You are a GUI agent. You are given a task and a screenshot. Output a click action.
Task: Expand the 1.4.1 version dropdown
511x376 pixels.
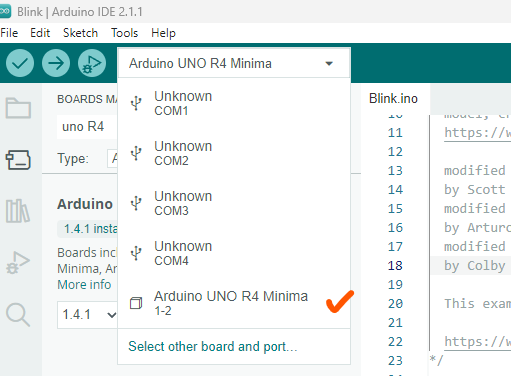87,315
